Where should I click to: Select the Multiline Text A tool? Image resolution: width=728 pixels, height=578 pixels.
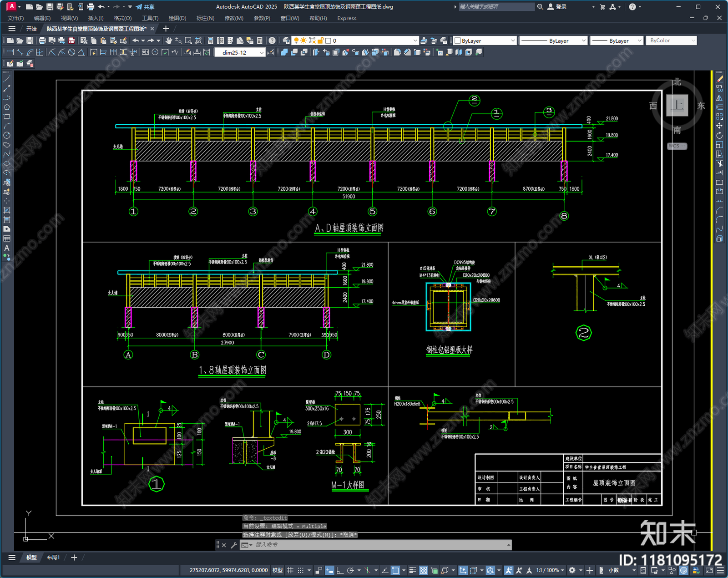pos(7,248)
